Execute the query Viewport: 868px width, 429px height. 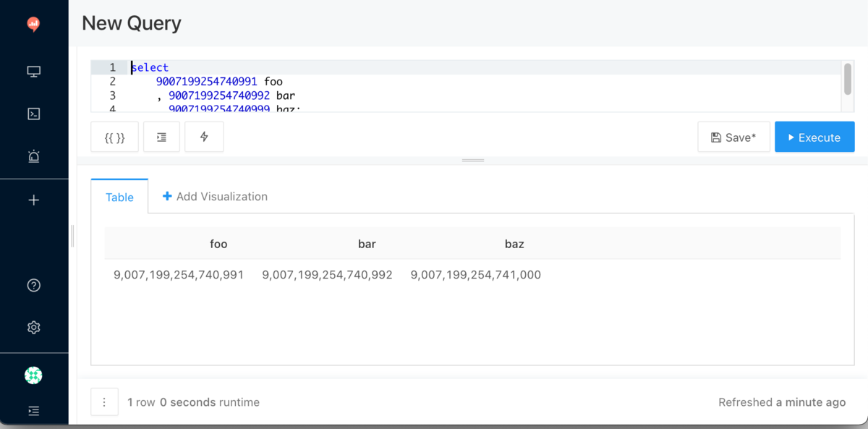814,137
